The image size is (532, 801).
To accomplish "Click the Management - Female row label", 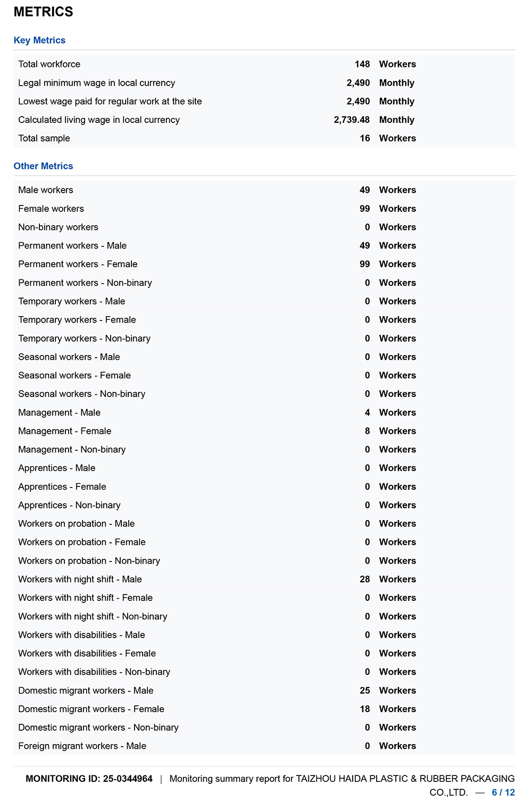I will click(64, 431).
